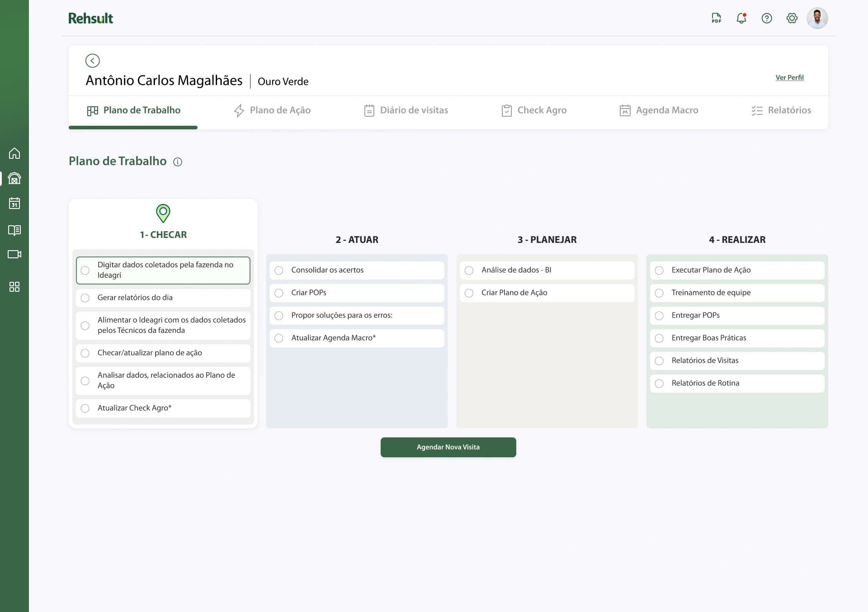Click the Entregar POPs text
This screenshot has width=868, height=612.
[695, 315]
